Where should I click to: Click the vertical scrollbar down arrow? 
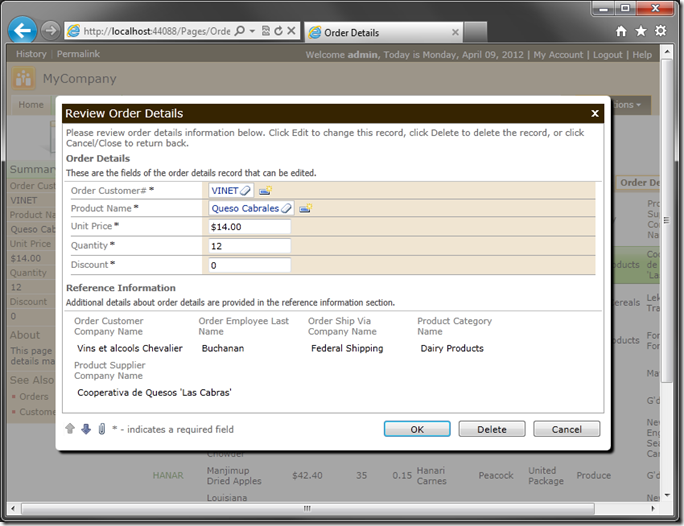coord(667,495)
